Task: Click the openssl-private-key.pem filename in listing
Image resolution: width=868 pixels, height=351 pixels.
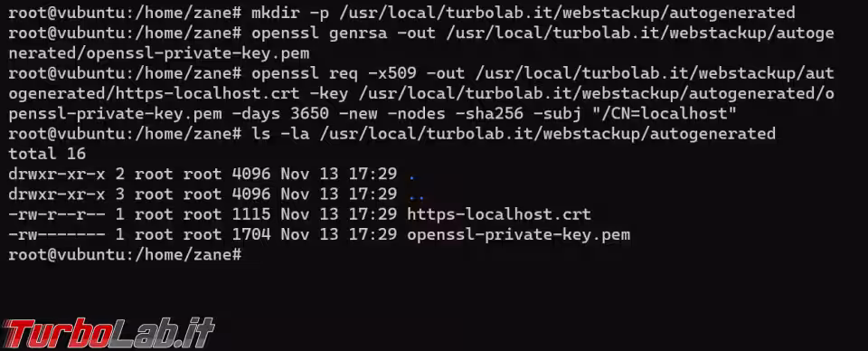Action: tap(519, 234)
